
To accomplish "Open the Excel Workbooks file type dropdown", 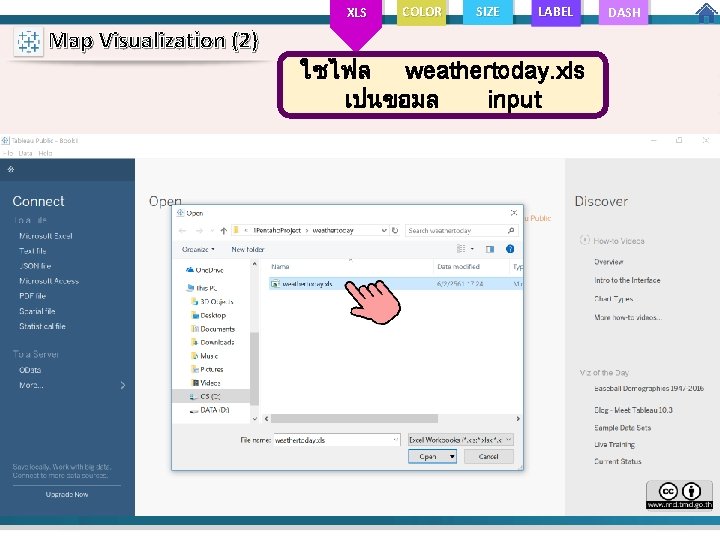I will pos(461,440).
